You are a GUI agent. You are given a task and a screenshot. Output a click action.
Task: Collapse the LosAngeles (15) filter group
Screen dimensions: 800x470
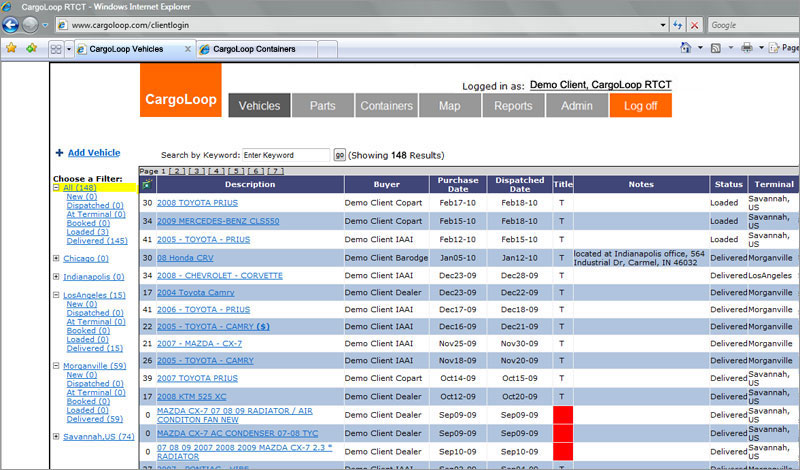coord(56,294)
